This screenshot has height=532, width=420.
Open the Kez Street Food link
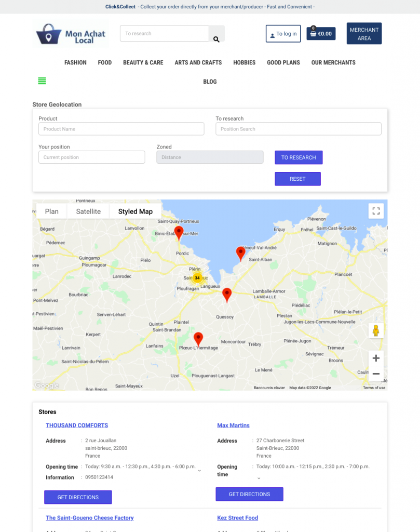pyautogui.click(x=238, y=518)
